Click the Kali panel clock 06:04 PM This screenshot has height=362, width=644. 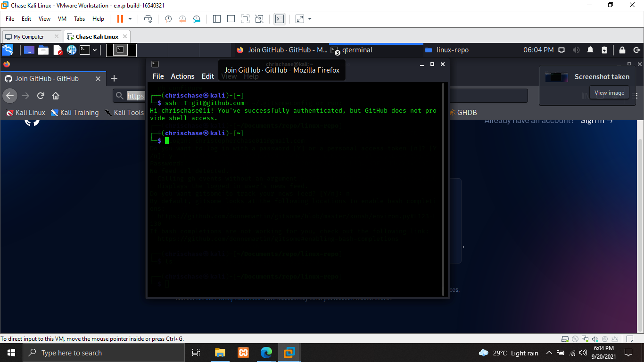tap(538, 50)
